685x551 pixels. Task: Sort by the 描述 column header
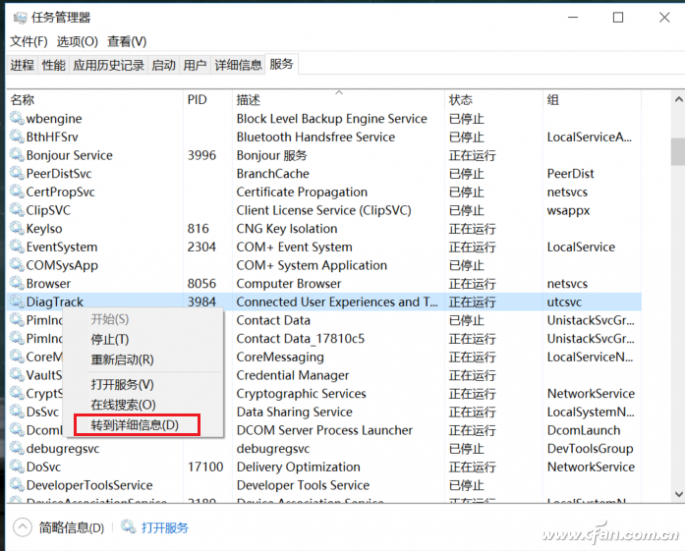pos(249,100)
